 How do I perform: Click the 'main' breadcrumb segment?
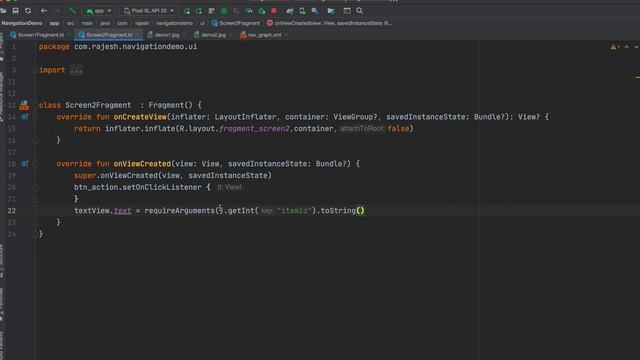point(87,23)
